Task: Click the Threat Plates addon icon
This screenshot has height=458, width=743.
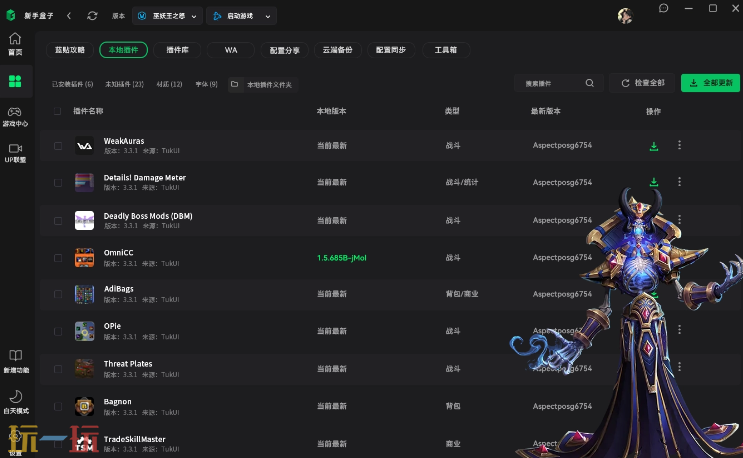Action: (x=84, y=369)
